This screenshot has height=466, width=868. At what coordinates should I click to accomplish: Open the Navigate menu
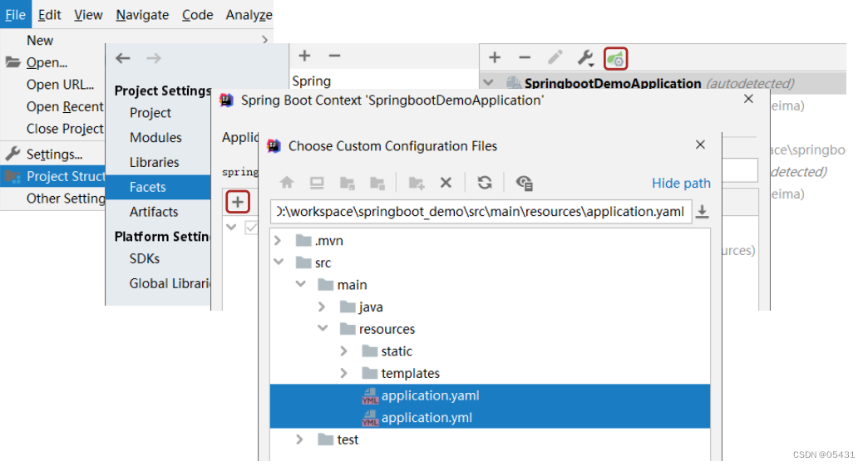click(x=142, y=15)
